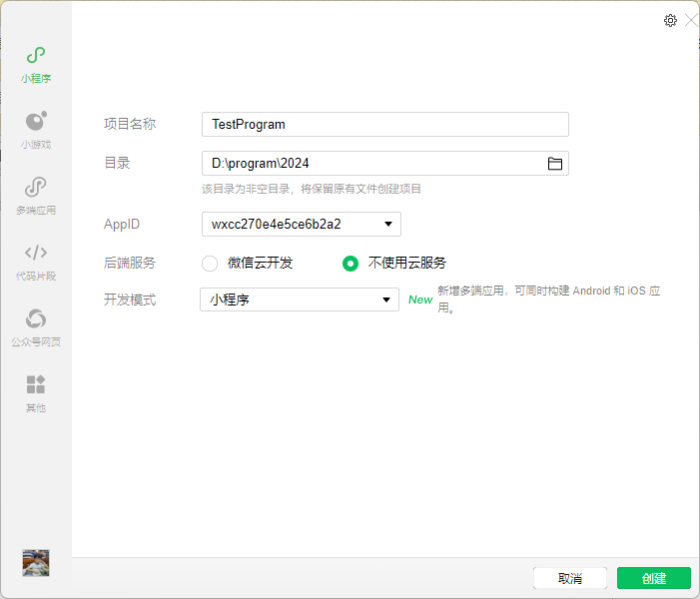The image size is (700, 599).
Task: Click the user avatar thumbnail
Action: [x=36, y=563]
